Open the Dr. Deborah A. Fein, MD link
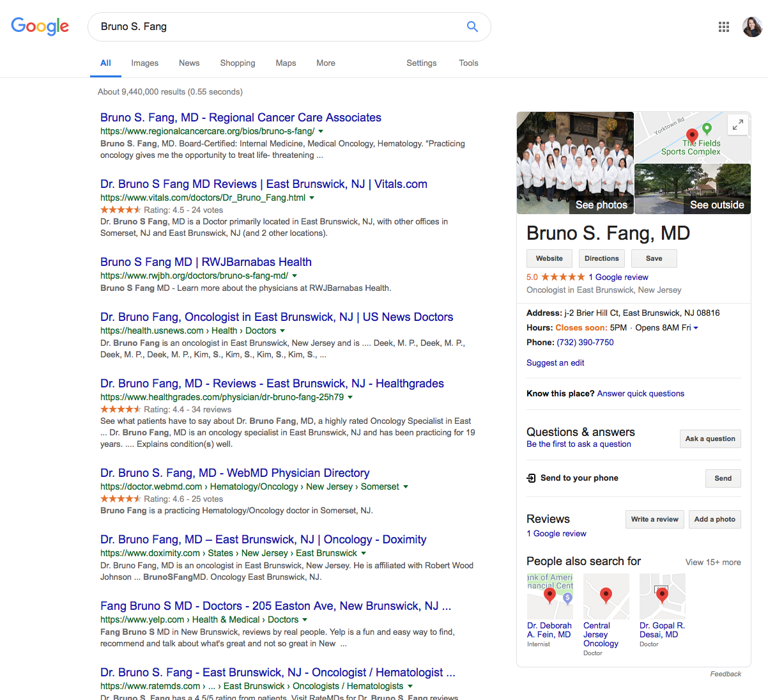 549,630
